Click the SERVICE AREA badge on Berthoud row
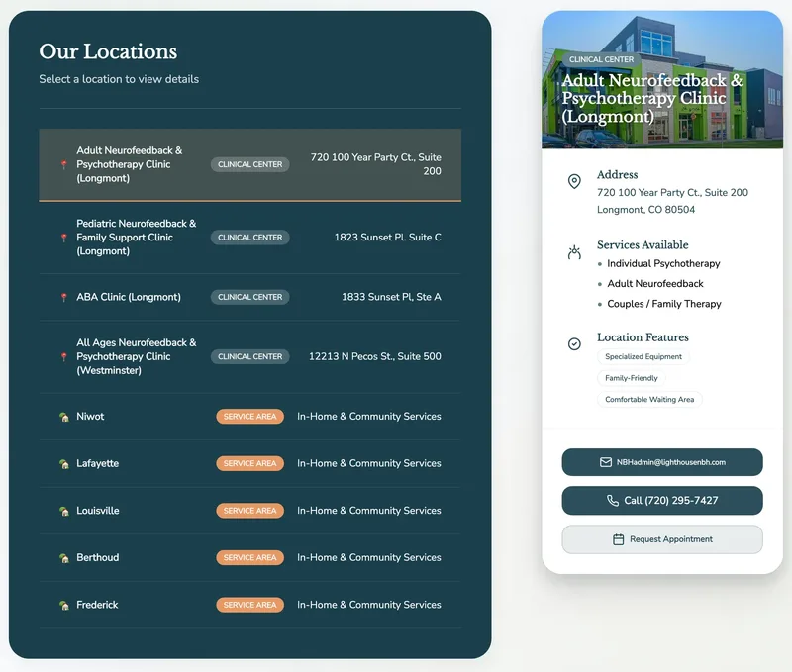 point(250,557)
